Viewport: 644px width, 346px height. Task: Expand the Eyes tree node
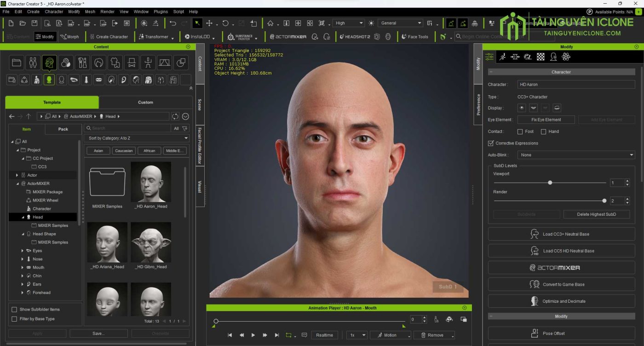(x=23, y=251)
